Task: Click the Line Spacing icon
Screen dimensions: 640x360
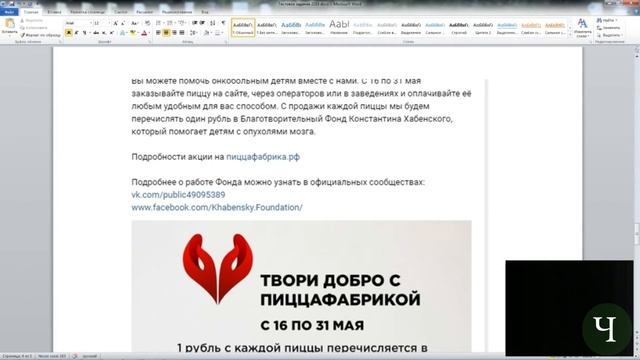Action: (x=193, y=33)
